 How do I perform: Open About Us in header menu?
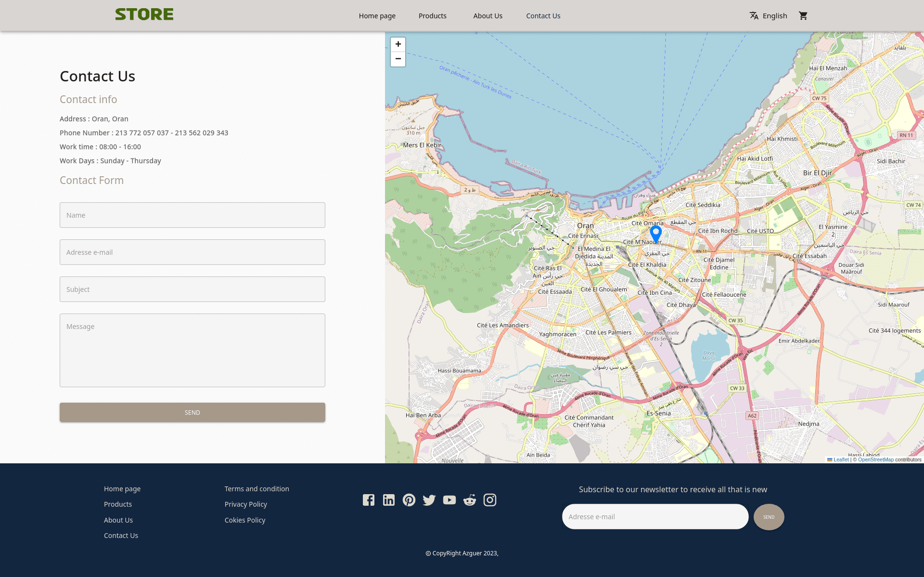[488, 16]
